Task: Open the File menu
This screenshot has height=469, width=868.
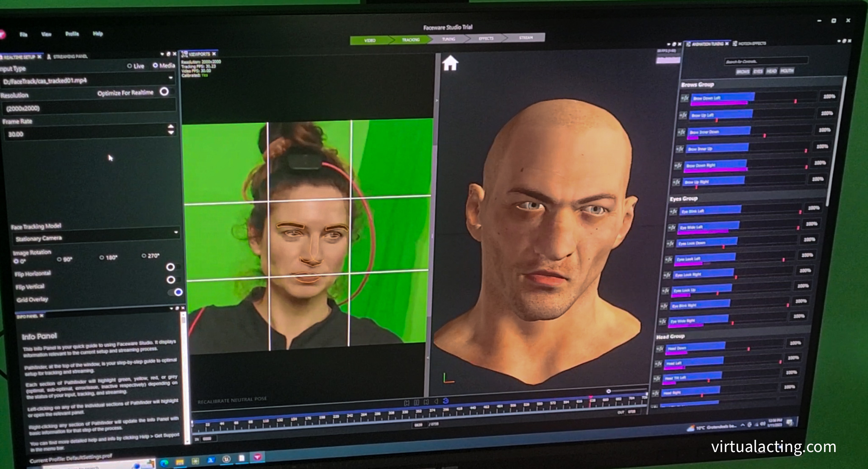Action: pos(24,35)
